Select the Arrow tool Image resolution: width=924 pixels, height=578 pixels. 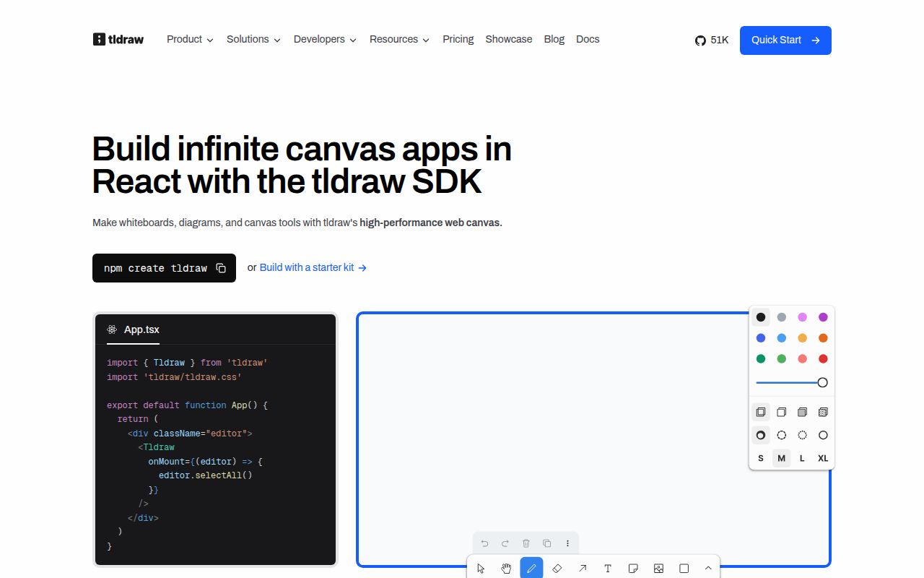(583, 569)
